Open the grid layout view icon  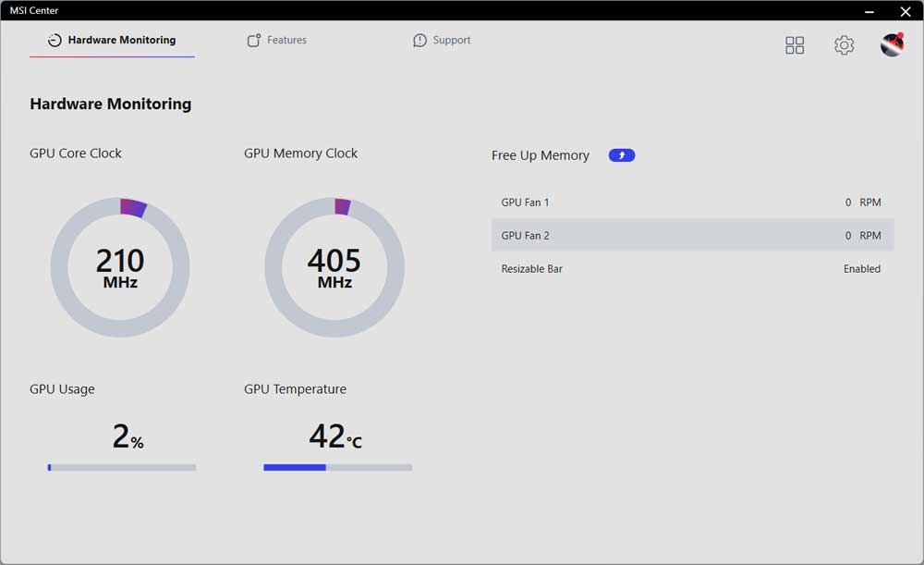coord(795,45)
